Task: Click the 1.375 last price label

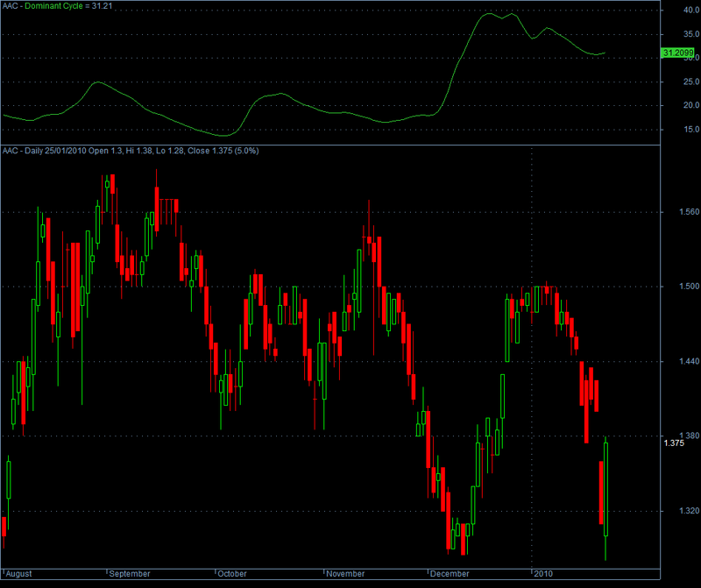Action: click(x=674, y=443)
